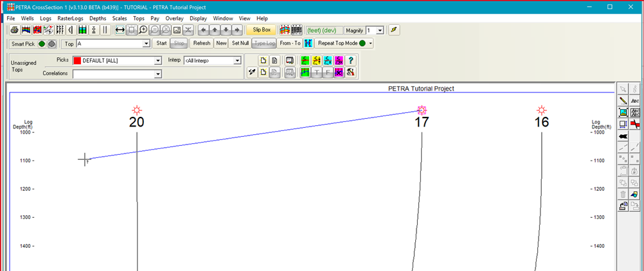Image resolution: width=644 pixels, height=271 pixels.
Task: Open the Wells menu
Action: point(28,19)
